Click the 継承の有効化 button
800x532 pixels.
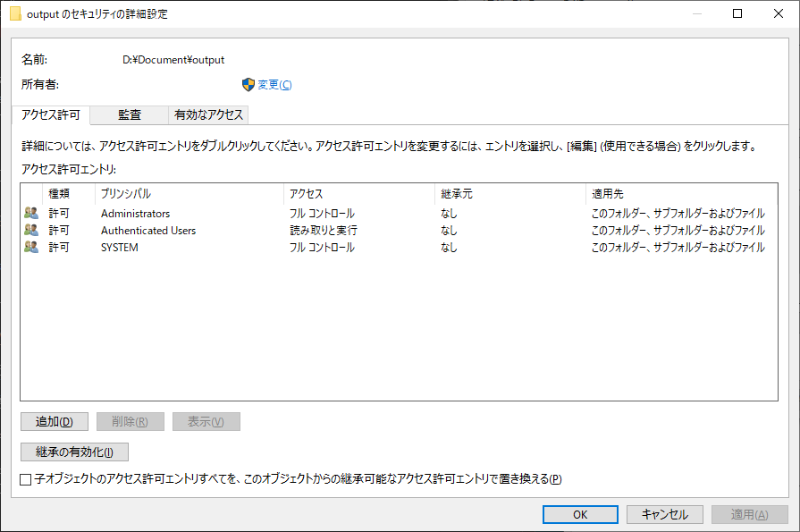click(74, 452)
